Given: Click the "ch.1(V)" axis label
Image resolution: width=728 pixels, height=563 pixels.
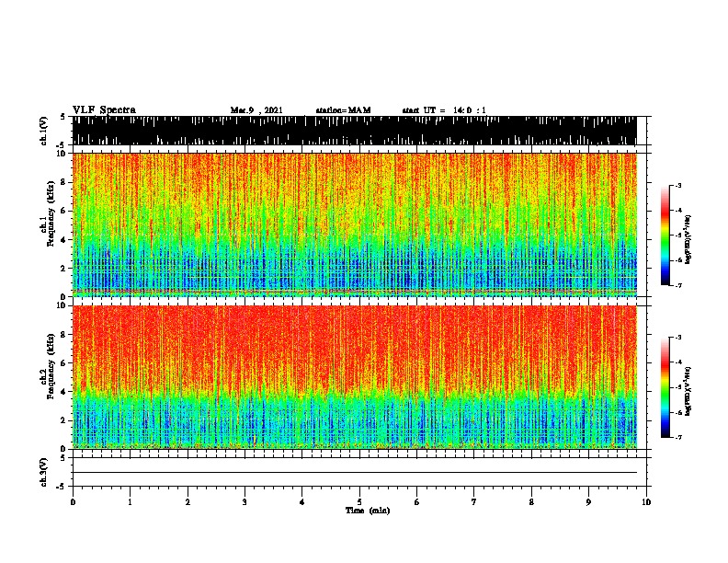Looking at the screenshot, I should [x=44, y=131].
